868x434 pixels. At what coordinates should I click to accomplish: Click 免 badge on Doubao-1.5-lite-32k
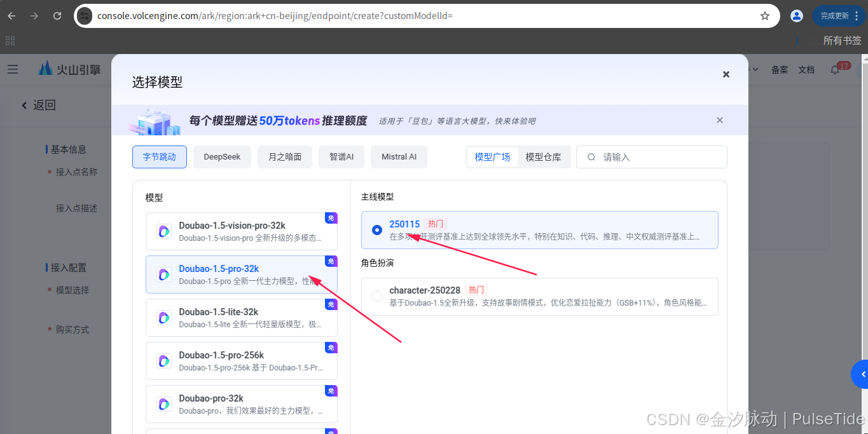pos(331,304)
